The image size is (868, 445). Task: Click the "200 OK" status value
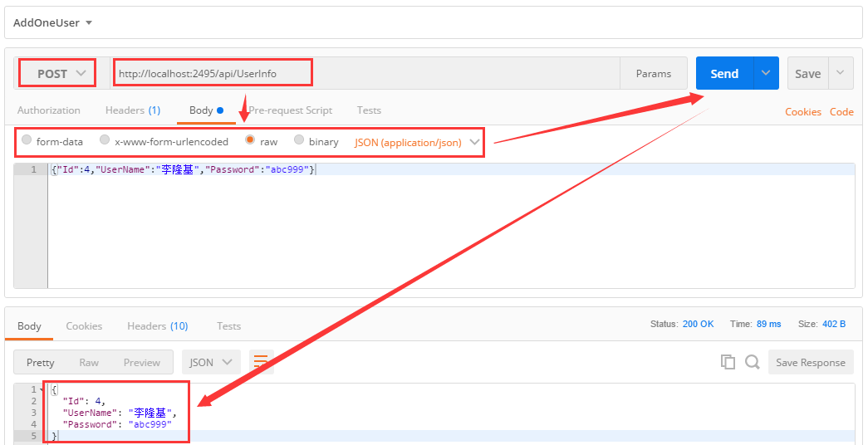698,324
